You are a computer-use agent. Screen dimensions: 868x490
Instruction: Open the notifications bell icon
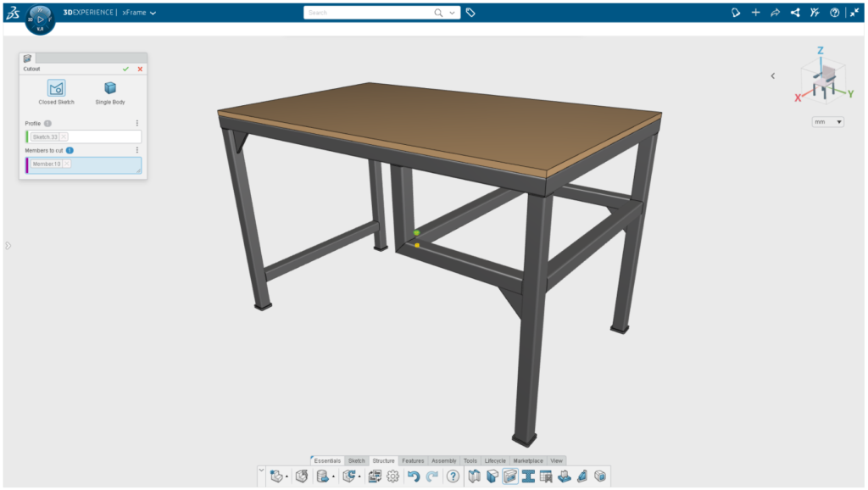(736, 13)
